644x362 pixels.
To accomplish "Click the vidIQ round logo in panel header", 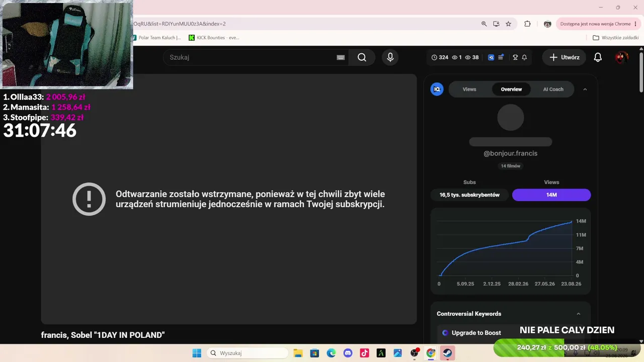I will pyautogui.click(x=437, y=89).
